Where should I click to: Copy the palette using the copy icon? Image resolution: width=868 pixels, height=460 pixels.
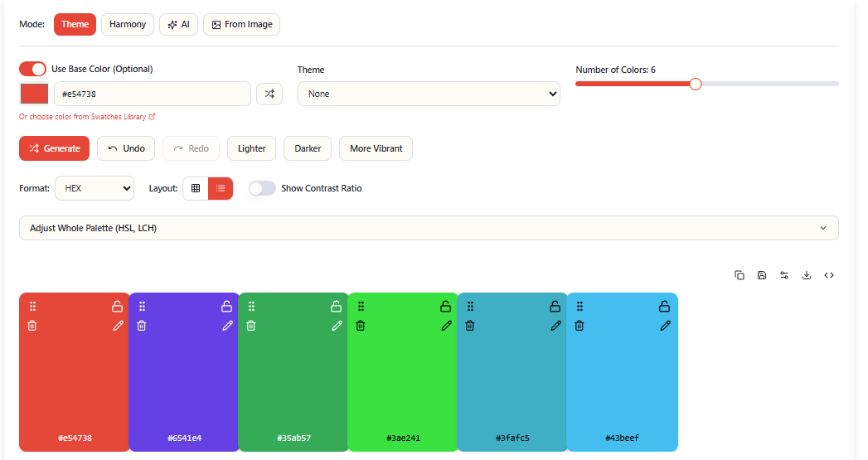point(739,275)
